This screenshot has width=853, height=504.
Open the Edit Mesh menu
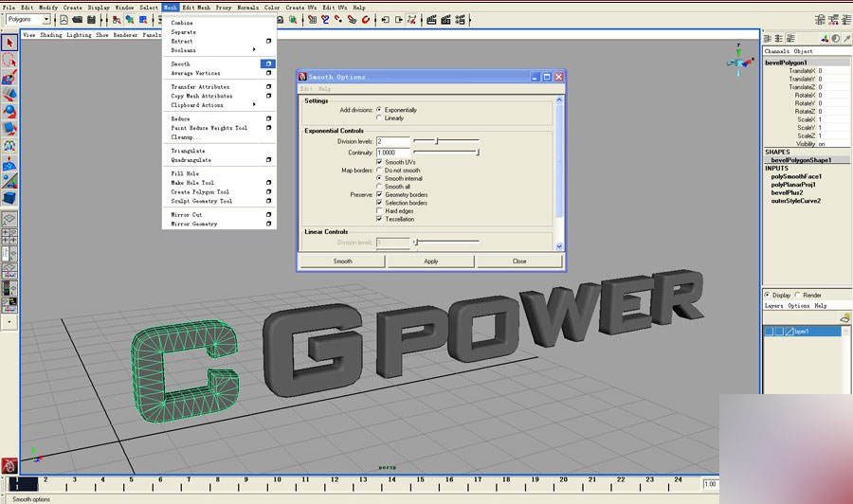(196, 8)
